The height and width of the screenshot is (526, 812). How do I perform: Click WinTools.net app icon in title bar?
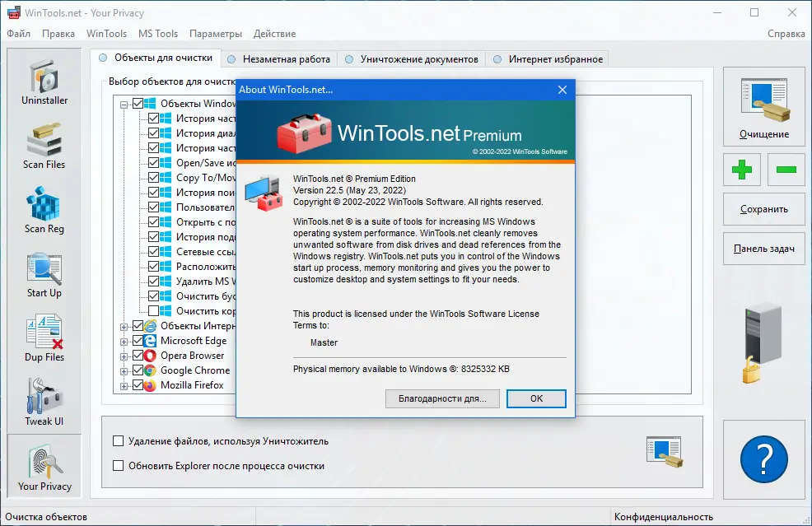click(14, 13)
